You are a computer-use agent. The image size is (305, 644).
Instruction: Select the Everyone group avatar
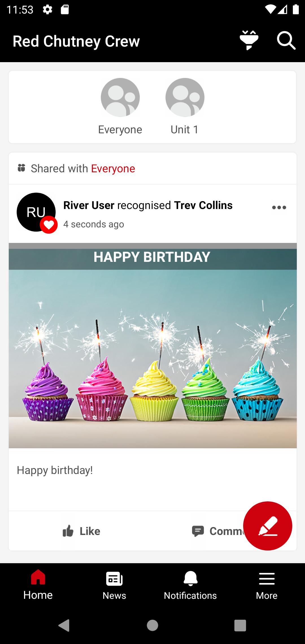click(120, 97)
